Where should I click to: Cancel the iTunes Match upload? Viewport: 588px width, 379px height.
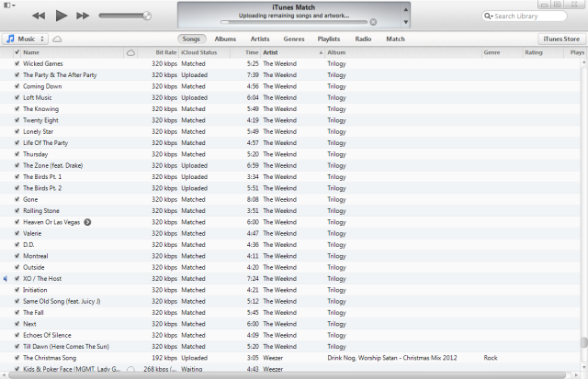[373, 22]
